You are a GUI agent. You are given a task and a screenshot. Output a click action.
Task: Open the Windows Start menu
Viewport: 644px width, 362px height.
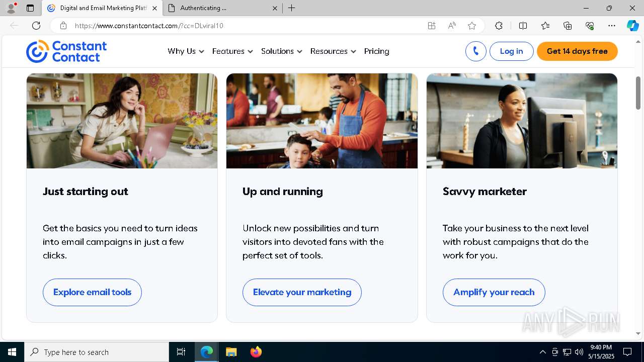point(12,352)
